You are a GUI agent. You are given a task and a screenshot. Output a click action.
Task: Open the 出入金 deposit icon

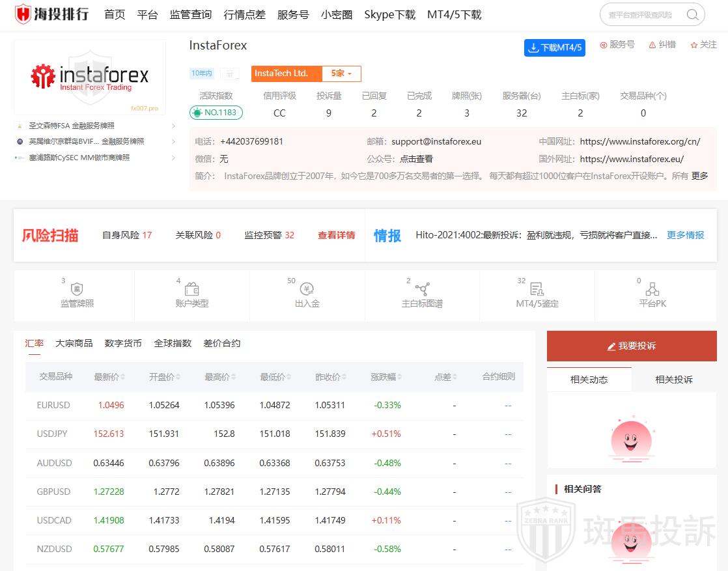tap(307, 289)
